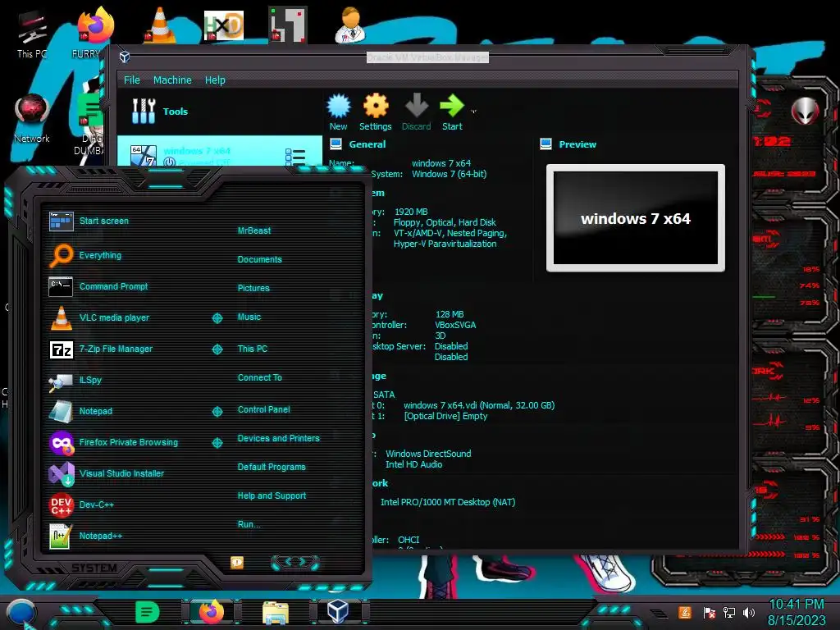
Task: Open the Help menu in VirtualBox
Action: point(215,80)
